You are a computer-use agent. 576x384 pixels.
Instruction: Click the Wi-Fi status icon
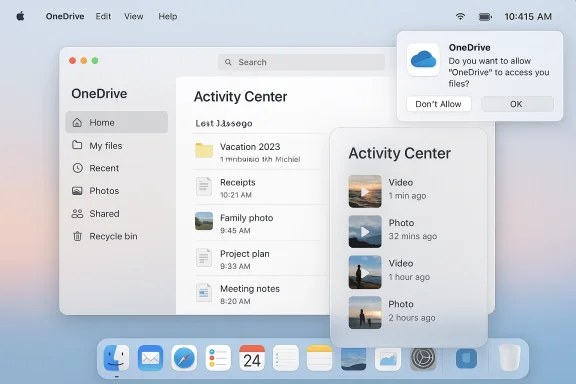coord(460,16)
